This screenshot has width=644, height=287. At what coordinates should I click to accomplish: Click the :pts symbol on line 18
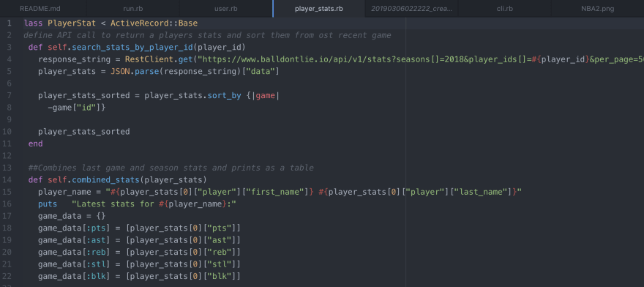coord(96,228)
